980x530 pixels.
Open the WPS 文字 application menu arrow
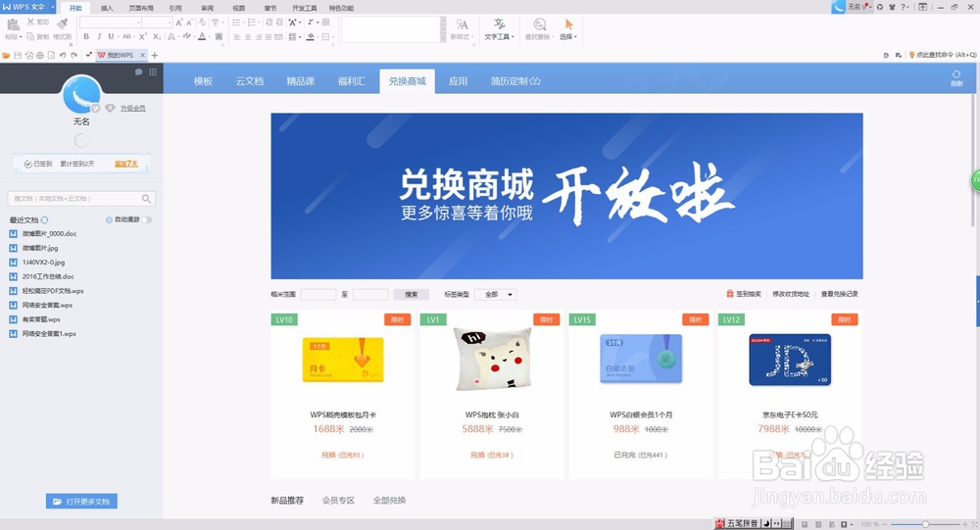pyautogui.click(x=53, y=7)
